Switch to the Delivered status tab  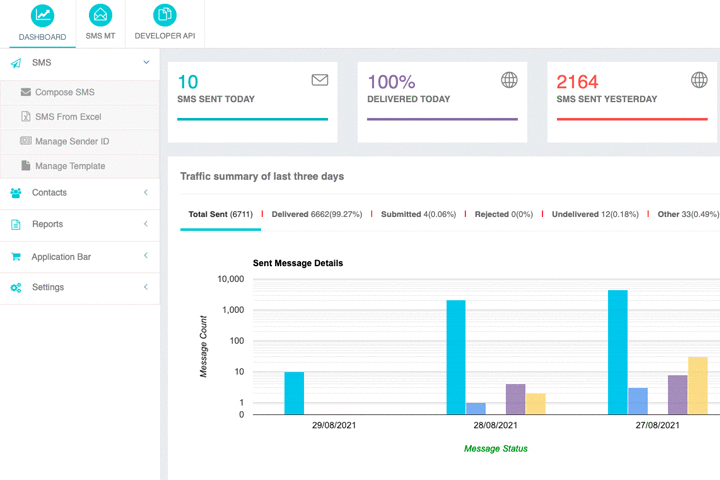[x=315, y=214]
